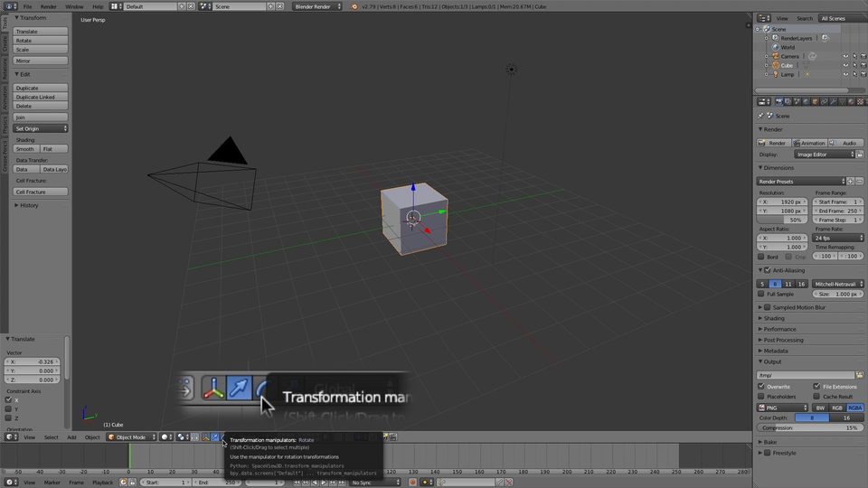Open the Render Presets dropdown

point(801,182)
